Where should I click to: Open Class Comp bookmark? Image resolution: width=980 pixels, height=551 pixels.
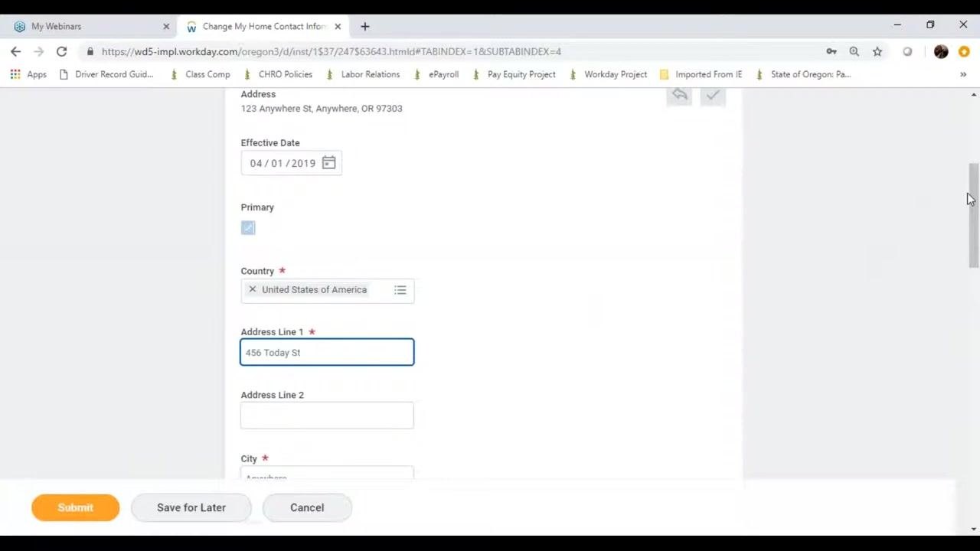coord(200,74)
